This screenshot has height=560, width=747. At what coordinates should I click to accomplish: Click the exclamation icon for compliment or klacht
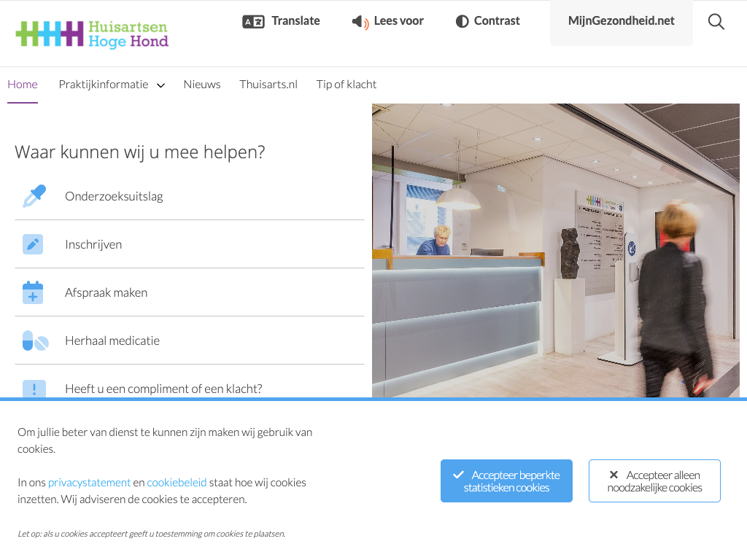(34, 388)
